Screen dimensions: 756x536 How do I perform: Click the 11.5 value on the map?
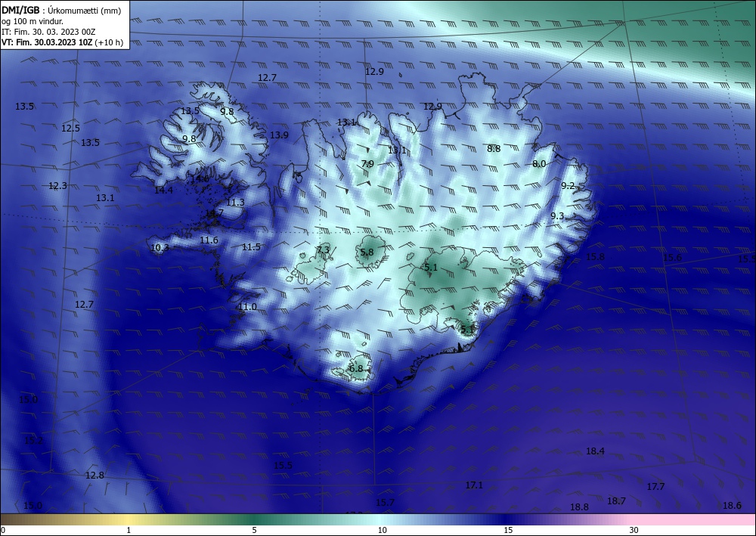251,246
